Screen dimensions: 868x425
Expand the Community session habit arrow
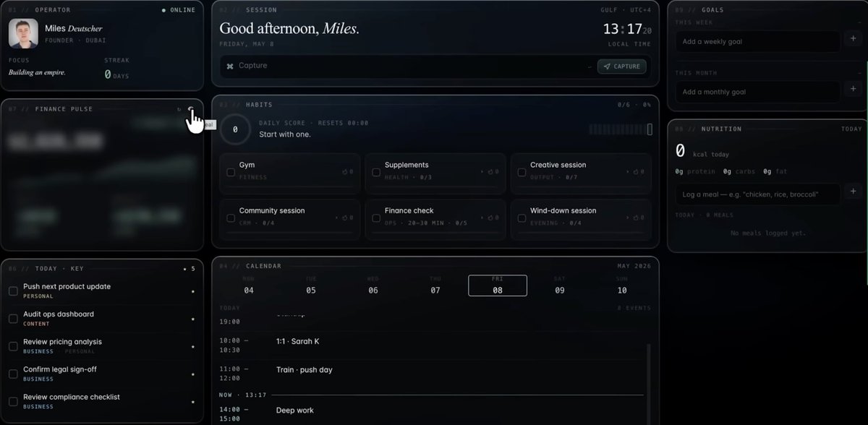click(336, 218)
